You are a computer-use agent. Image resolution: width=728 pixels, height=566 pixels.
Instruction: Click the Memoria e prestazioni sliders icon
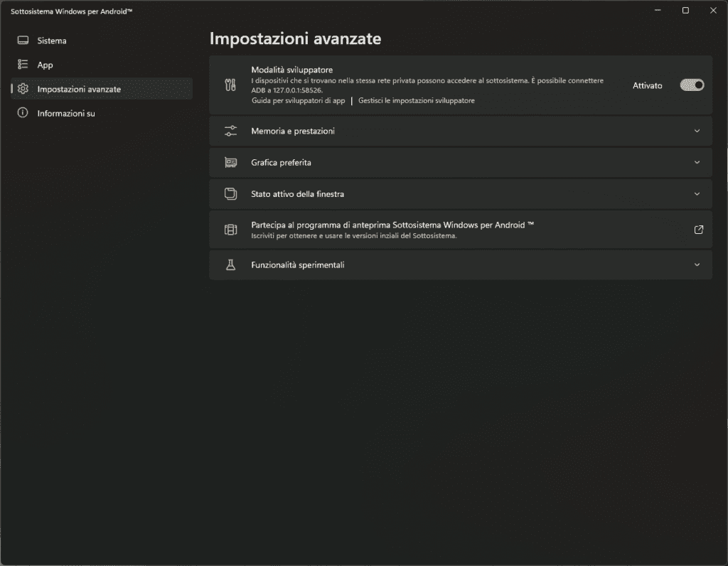click(x=230, y=131)
